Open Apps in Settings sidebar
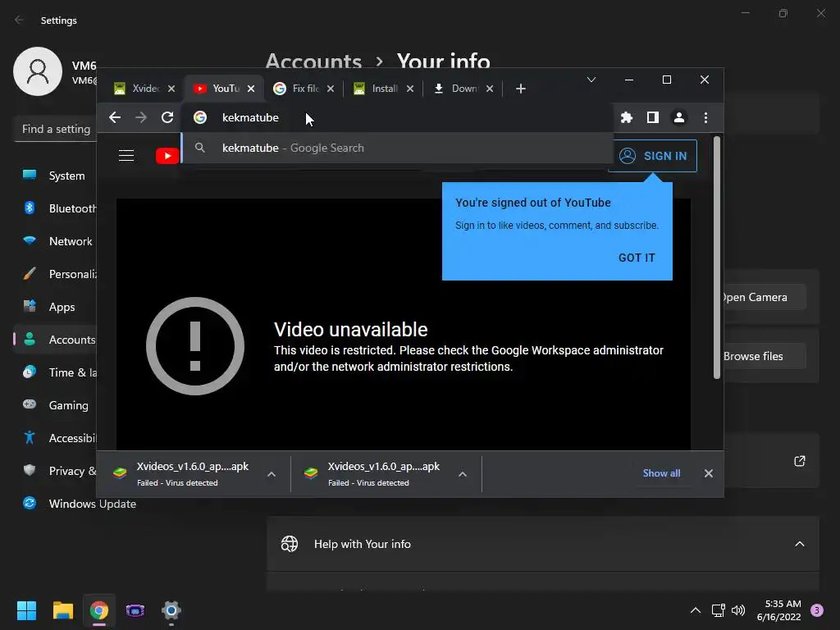 click(x=55, y=307)
